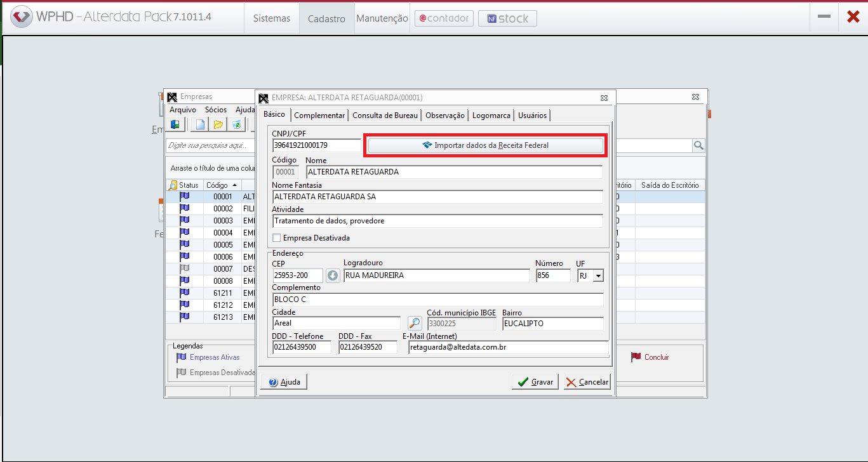Open the Observação tab
The width and height of the screenshot is (868, 462).
click(445, 115)
